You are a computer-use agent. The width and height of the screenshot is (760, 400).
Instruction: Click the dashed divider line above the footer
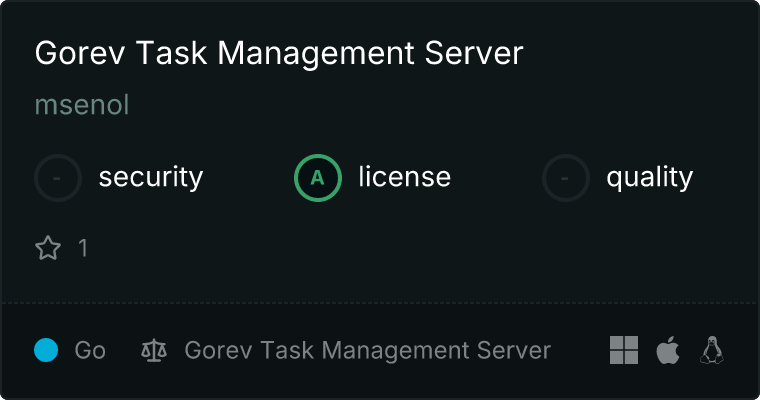(380, 302)
